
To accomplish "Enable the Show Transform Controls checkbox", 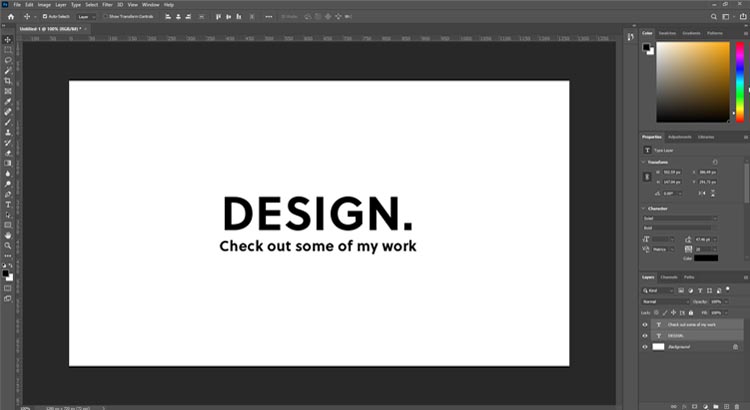I will [x=107, y=17].
